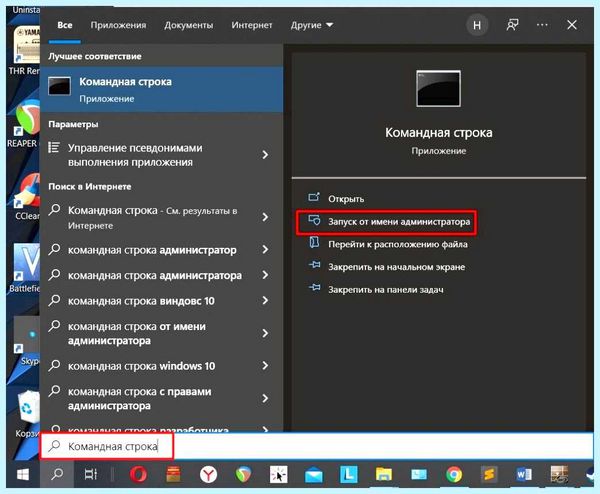
Task: Launch Opera browser from taskbar
Action: tap(138, 475)
